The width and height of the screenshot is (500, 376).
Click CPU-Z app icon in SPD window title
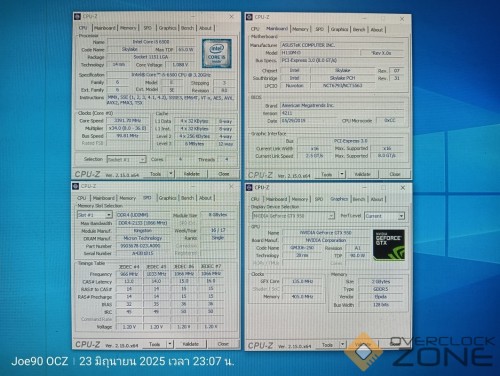pyautogui.click(x=76, y=186)
